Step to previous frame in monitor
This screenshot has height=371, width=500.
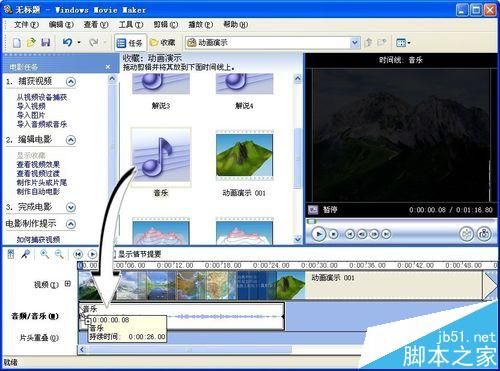tap(362, 234)
